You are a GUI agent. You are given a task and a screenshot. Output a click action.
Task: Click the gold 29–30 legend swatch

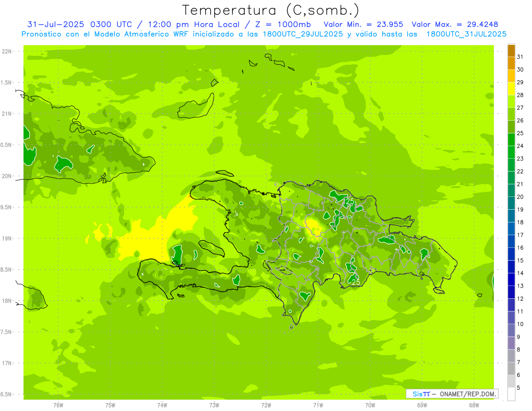click(511, 76)
